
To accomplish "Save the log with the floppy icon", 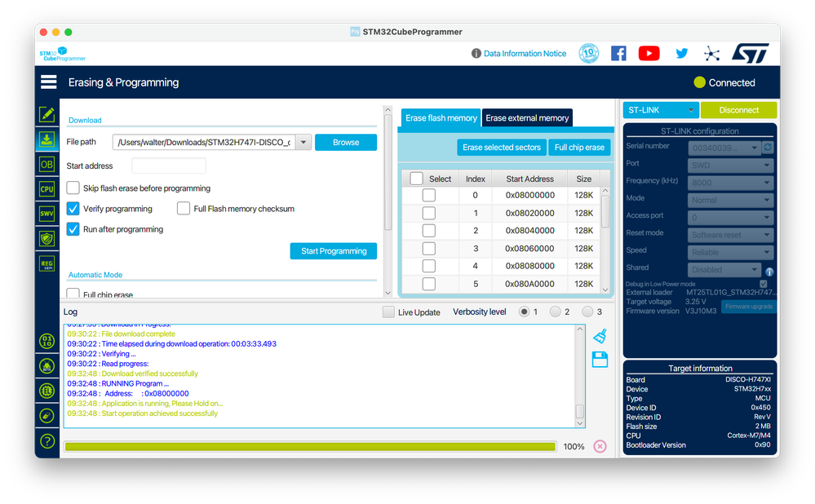I will tap(600, 360).
